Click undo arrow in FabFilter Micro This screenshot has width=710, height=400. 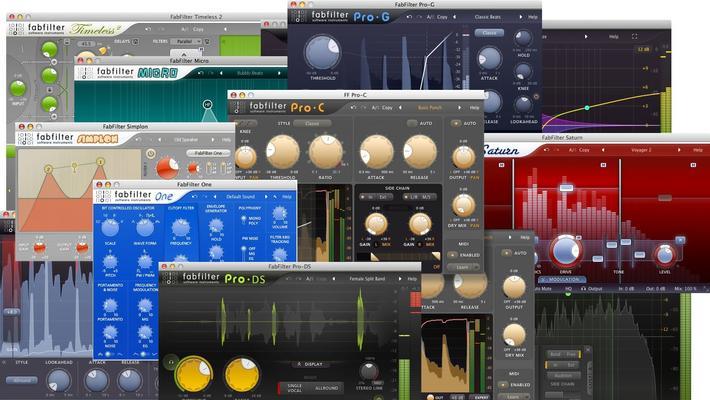[x=201, y=73]
